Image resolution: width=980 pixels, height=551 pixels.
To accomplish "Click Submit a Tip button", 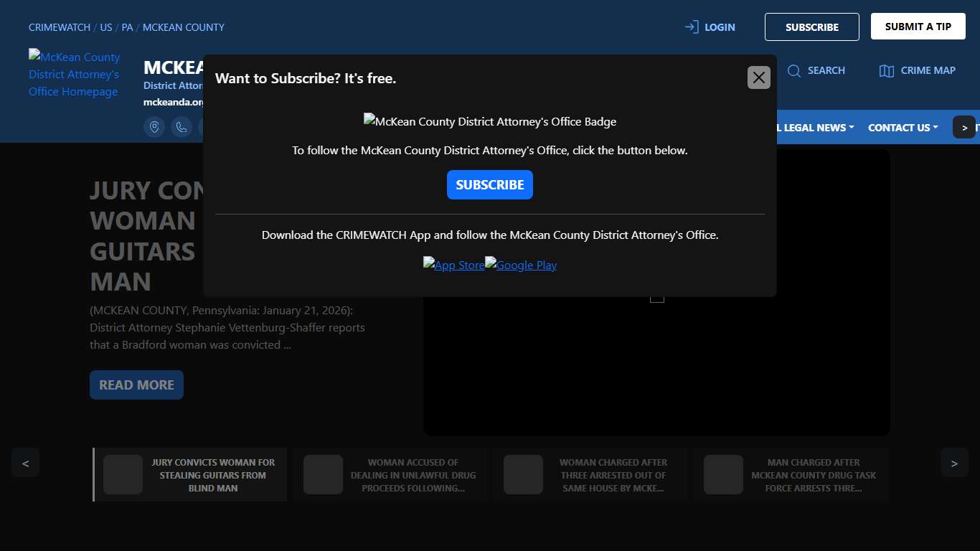I will pos(918,27).
